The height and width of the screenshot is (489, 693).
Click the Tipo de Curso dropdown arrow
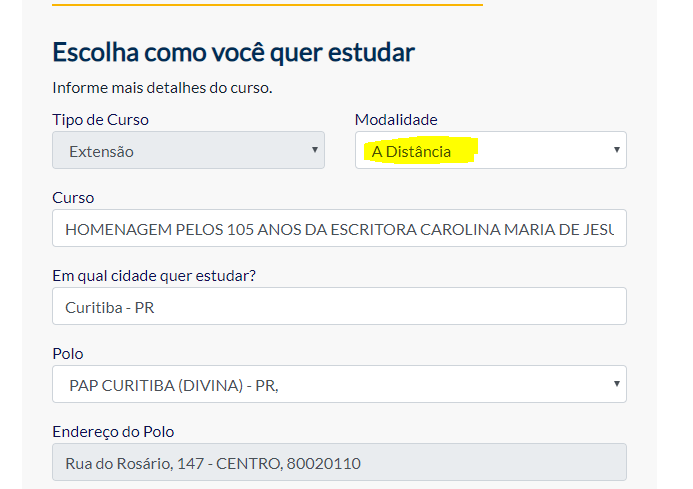[315, 150]
